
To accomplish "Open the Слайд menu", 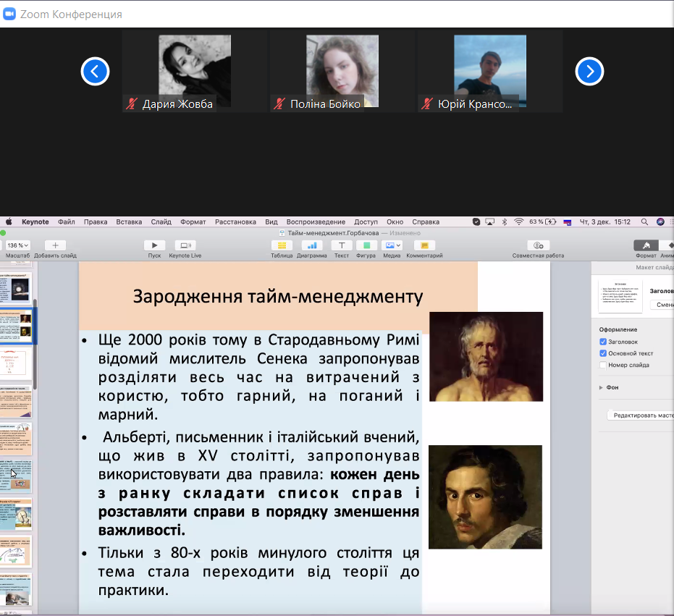I will 161,221.
